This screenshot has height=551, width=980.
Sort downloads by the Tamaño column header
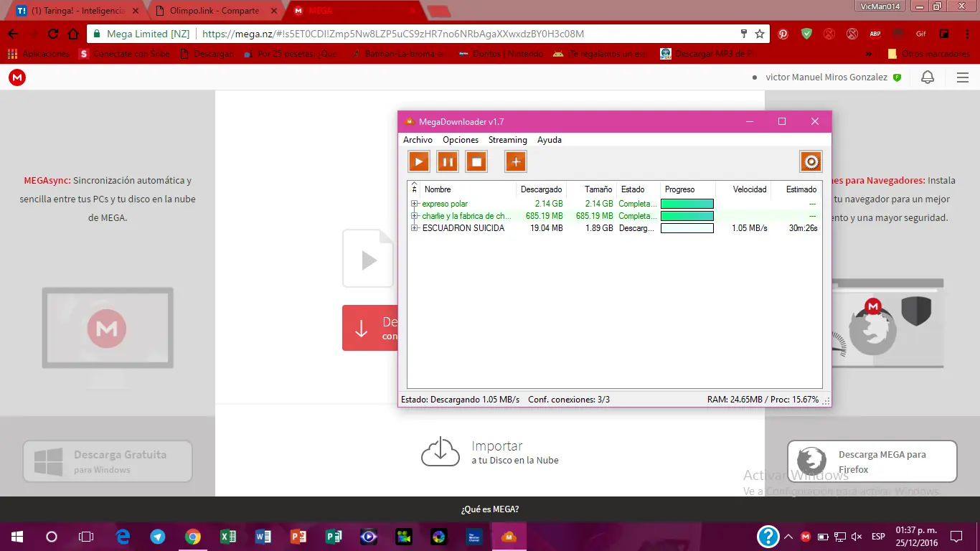pyautogui.click(x=591, y=189)
